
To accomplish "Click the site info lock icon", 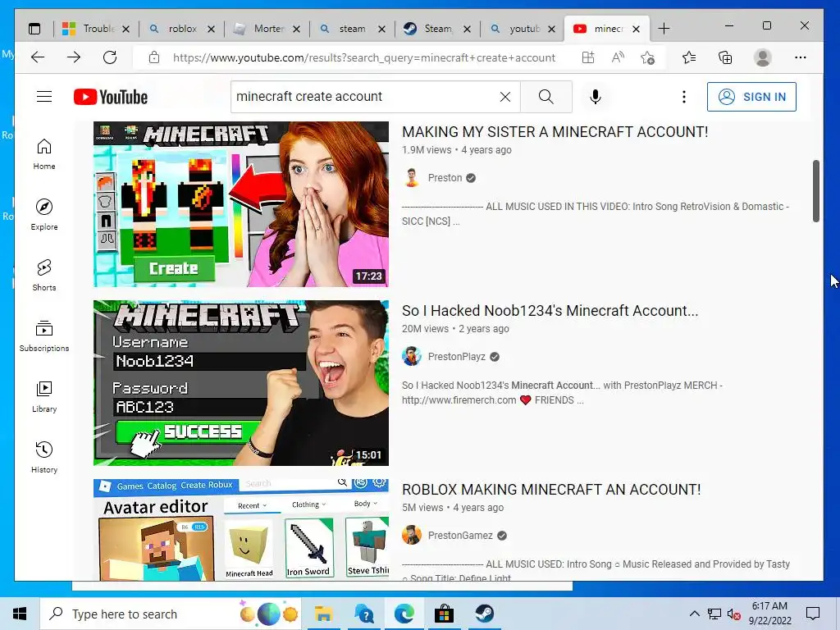I will [x=154, y=57].
